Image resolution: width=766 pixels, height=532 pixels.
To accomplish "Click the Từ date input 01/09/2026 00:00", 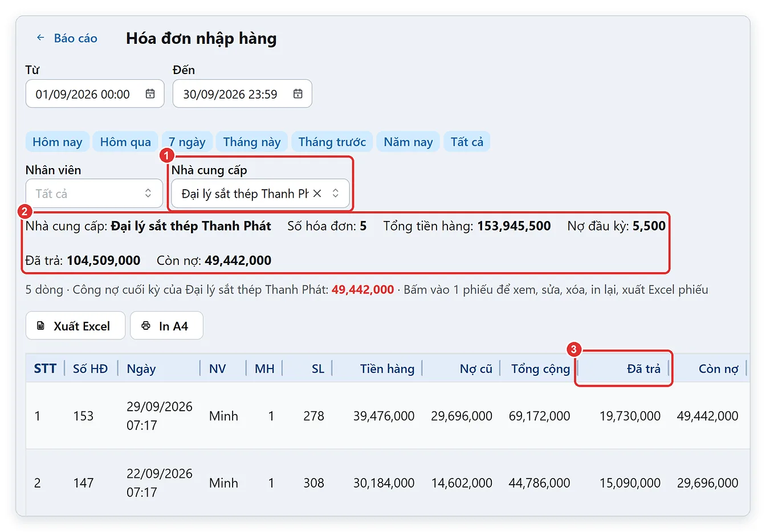I will pos(95,94).
